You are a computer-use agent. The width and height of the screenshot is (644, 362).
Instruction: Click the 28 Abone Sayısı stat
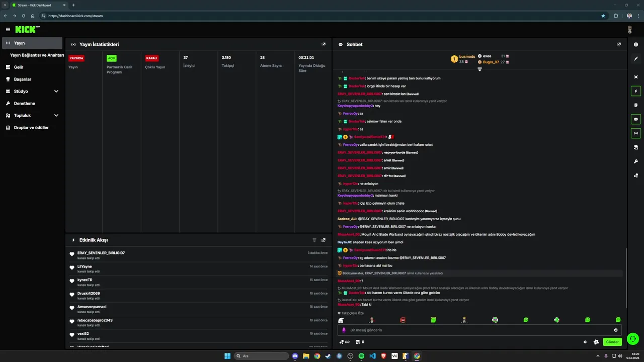[271, 61]
